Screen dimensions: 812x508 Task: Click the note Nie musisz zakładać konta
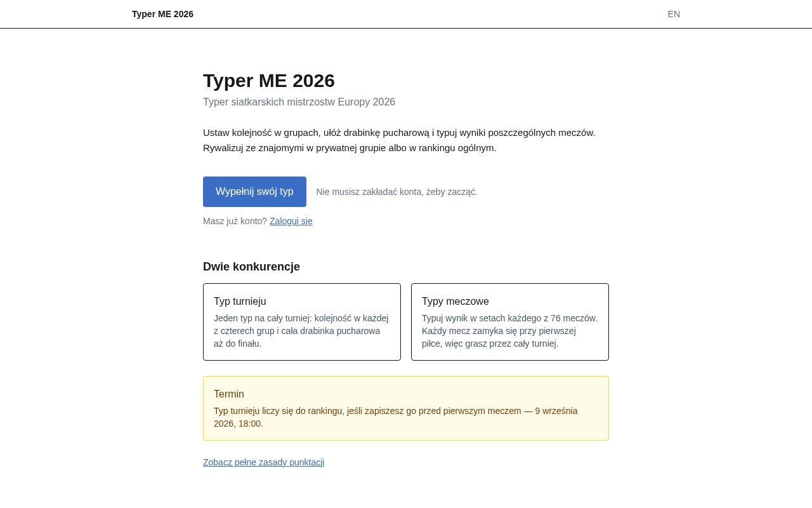tap(397, 192)
